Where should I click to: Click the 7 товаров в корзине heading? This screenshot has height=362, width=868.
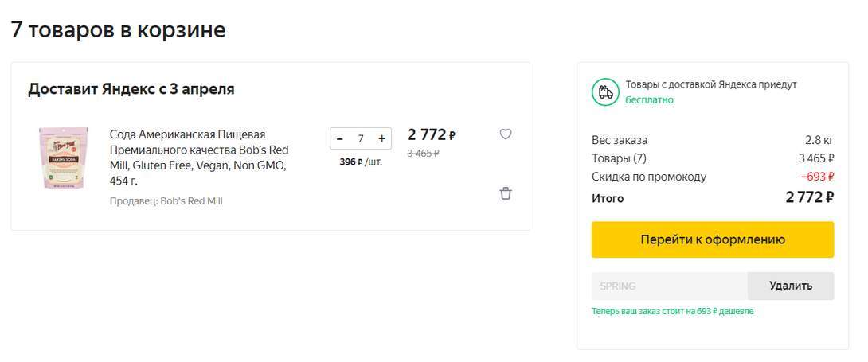coord(118,30)
